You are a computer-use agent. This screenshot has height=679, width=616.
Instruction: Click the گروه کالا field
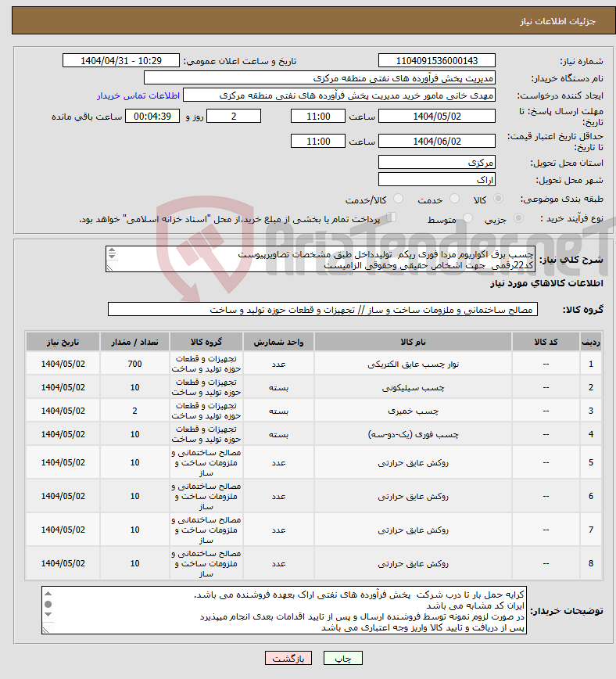coord(323,309)
